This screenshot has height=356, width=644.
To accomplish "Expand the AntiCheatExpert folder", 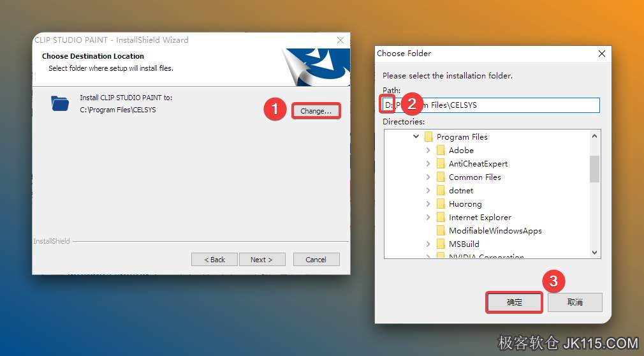I will 428,163.
